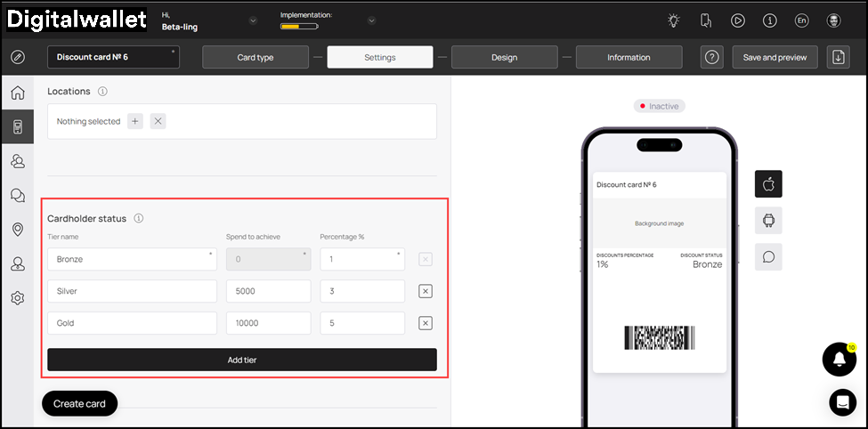Expand the Implementation progress dropdown
Viewport: 868px width, 429px height.
coord(371,21)
